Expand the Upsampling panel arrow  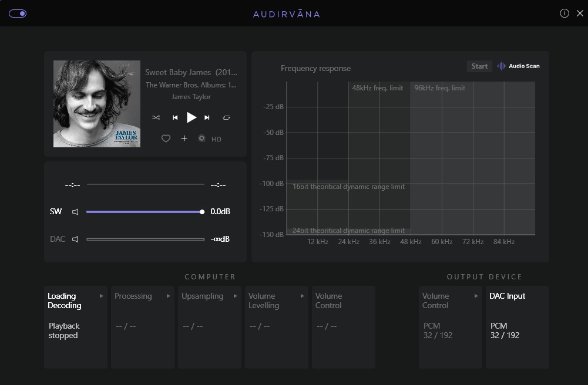[x=236, y=296]
